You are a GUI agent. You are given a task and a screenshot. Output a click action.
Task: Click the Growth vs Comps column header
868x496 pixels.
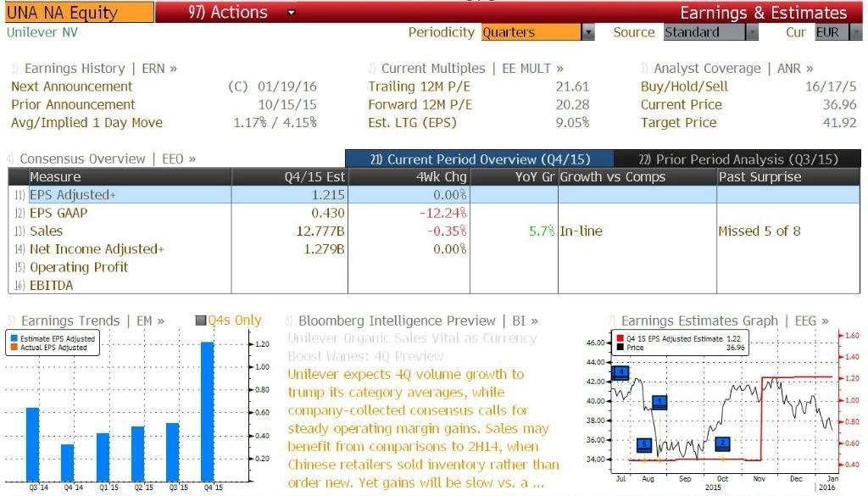(x=637, y=176)
